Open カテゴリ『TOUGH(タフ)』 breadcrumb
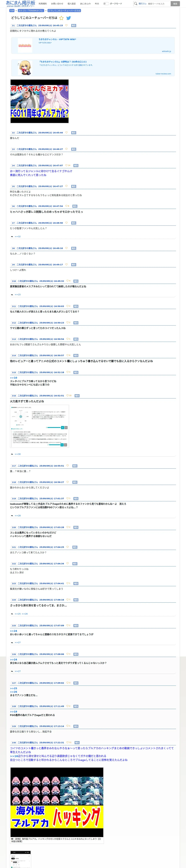This screenshot has height=868, width=186. [x=31, y=10]
